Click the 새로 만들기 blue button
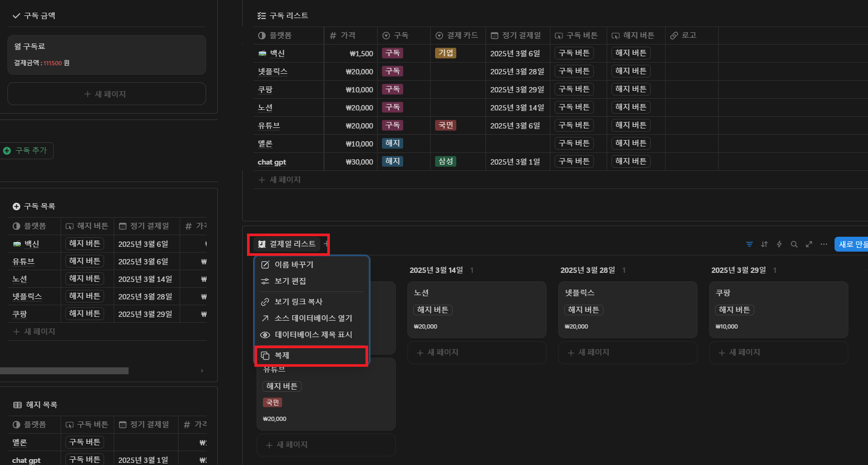 (852, 244)
